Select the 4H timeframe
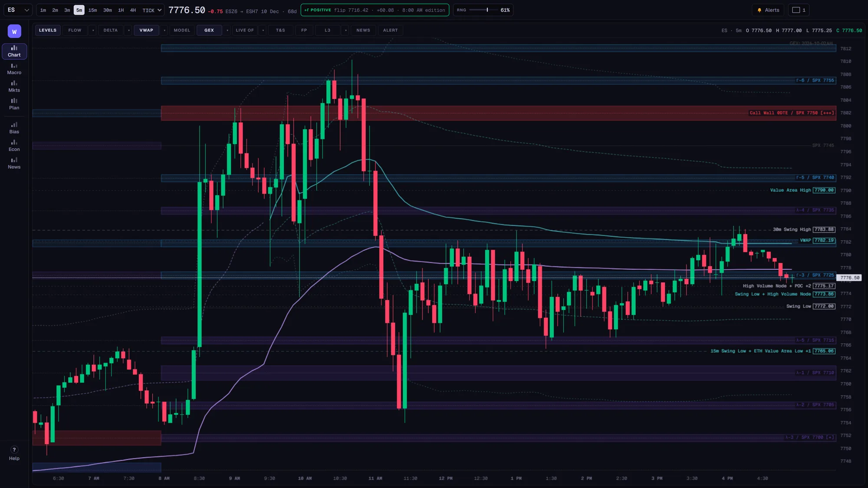The width and height of the screenshot is (868, 488). (133, 10)
